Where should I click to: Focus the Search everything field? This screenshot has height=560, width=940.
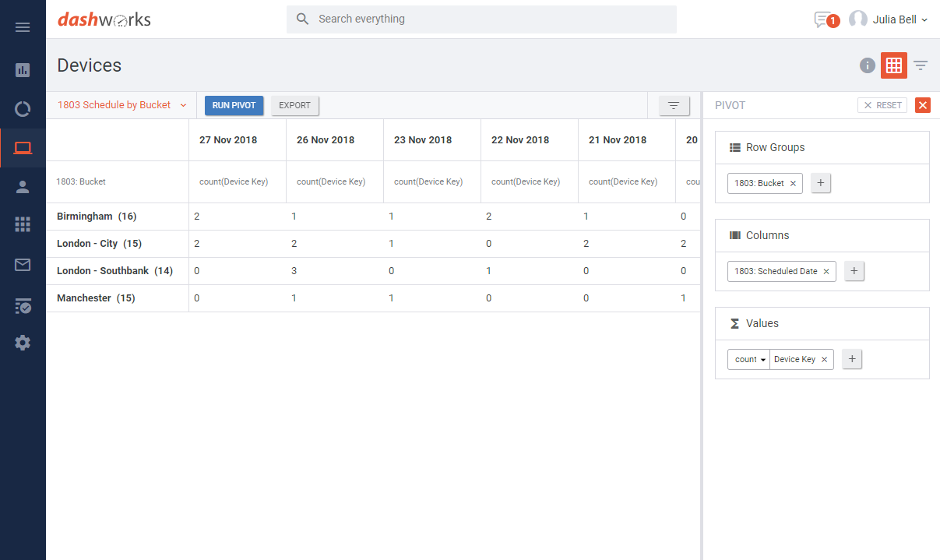481,19
